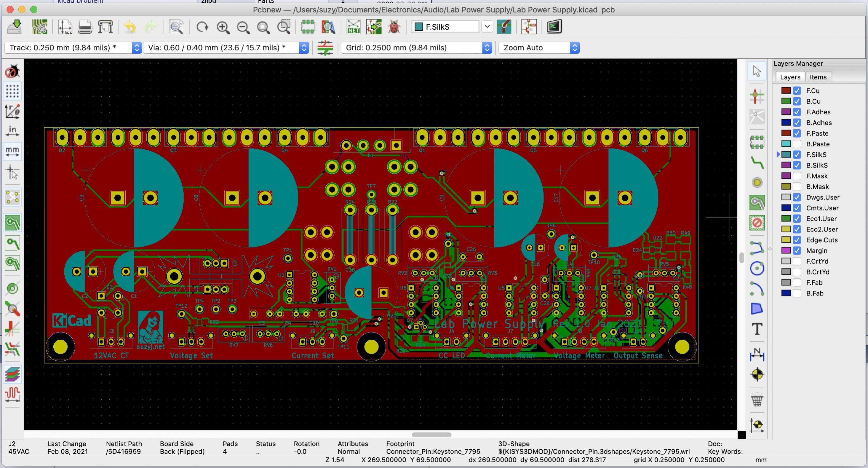Select the Route tracks tool
Viewport: 868px width, 468px height.
click(x=757, y=163)
